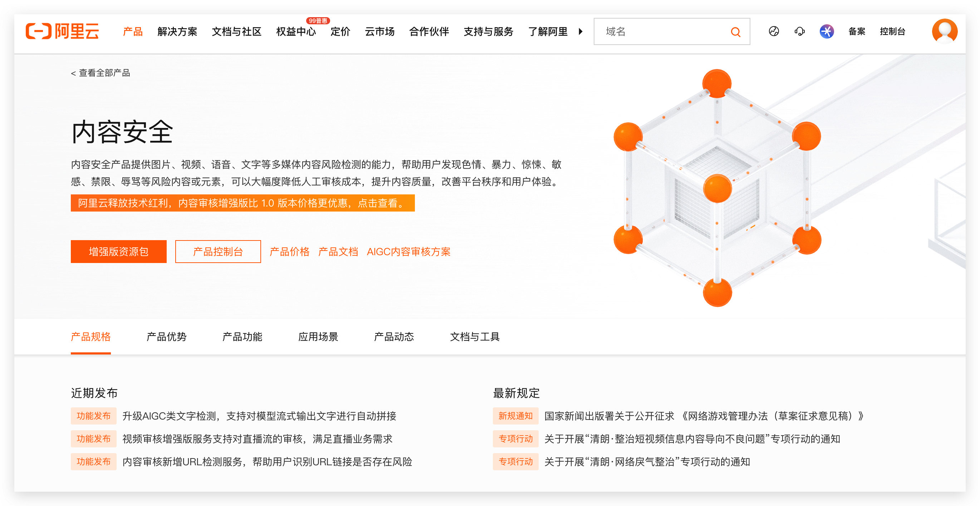Switch to the 产品优势 tab
This screenshot has height=506, width=980.
click(166, 337)
